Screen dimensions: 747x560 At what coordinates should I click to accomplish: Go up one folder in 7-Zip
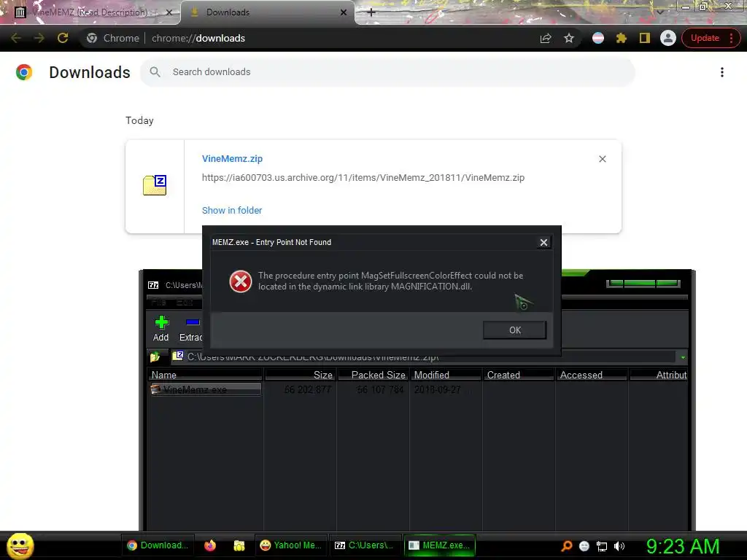click(x=155, y=357)
